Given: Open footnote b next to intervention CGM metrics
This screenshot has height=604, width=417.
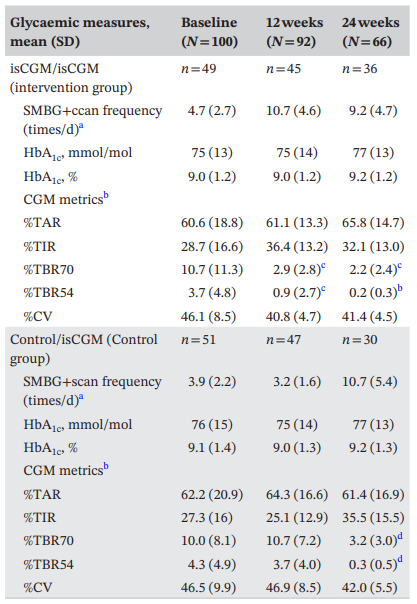Looking at the screenshot, I should tap(106, 196).
